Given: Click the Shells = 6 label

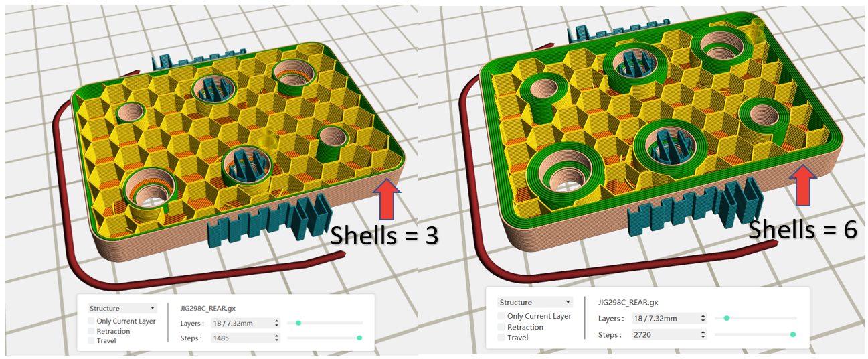Looking at the screenshot, I should point(802,229).
